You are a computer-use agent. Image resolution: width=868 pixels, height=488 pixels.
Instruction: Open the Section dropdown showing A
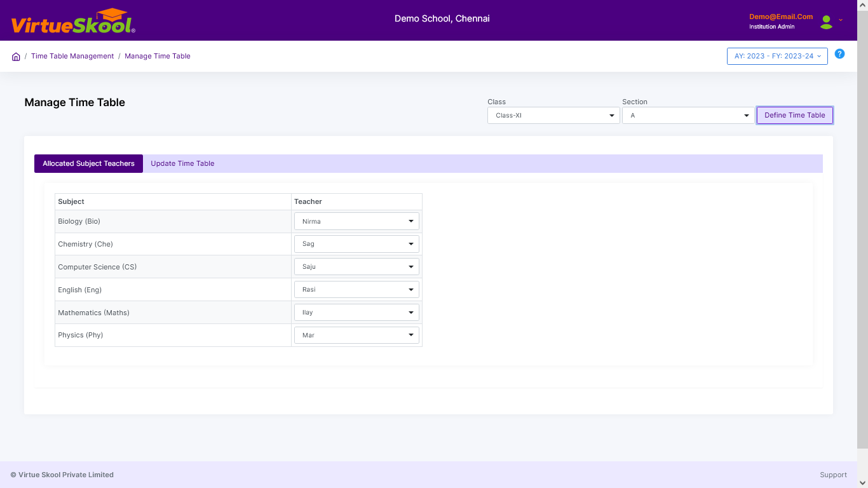click(x=688, y=116)
